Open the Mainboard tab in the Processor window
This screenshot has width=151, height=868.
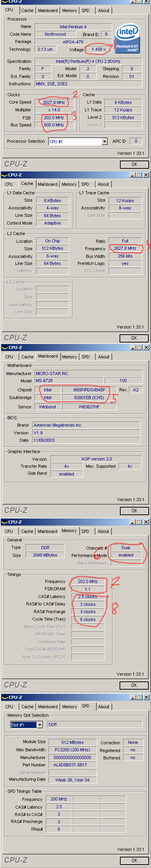(x=48, y=10)
